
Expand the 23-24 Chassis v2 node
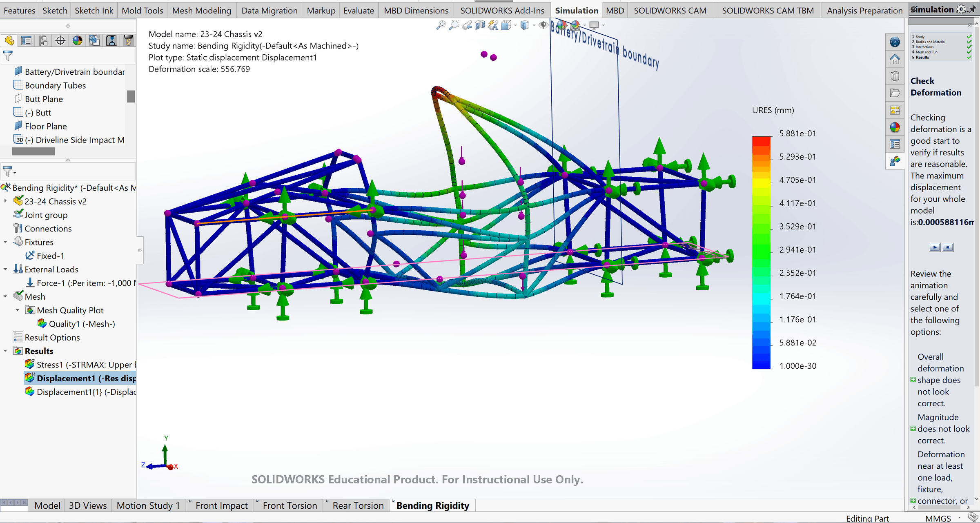coord(5,201)
